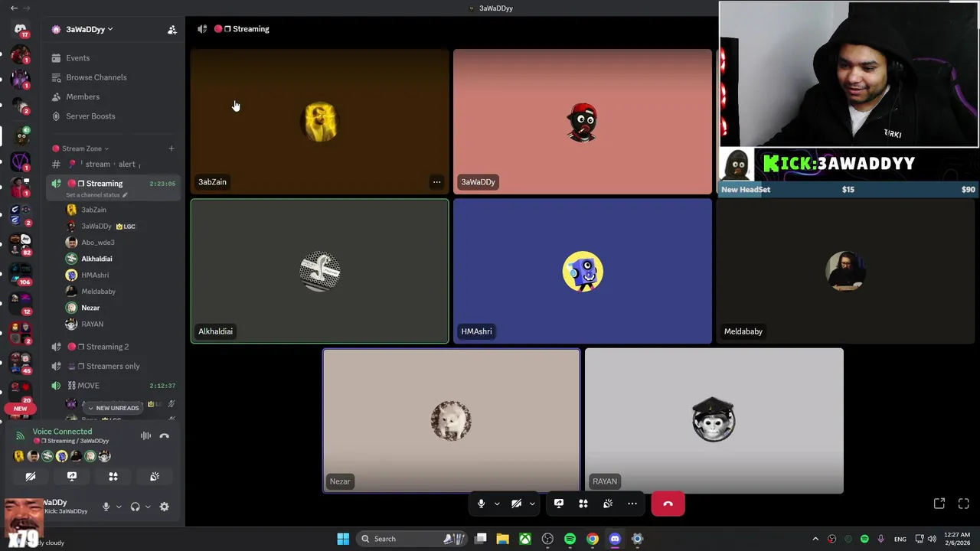Open the stream alert text channel
Screen dimensions: 980x551
[x=113, y=164]
